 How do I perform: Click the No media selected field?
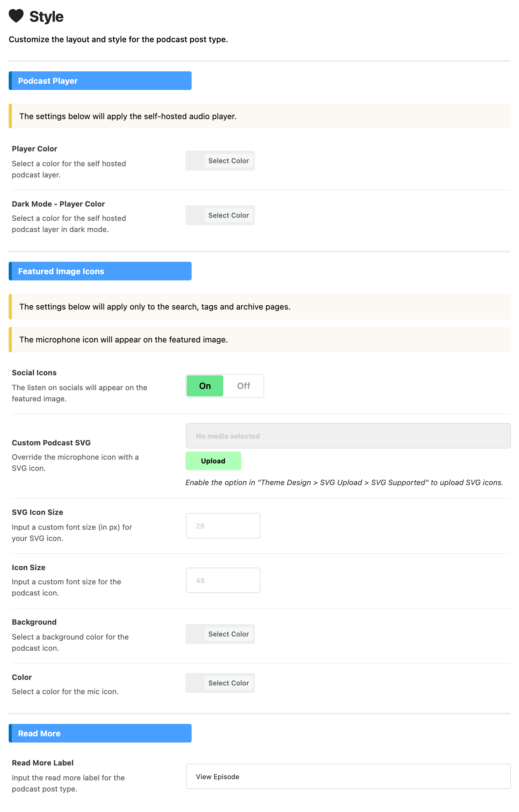coord(348,436)
